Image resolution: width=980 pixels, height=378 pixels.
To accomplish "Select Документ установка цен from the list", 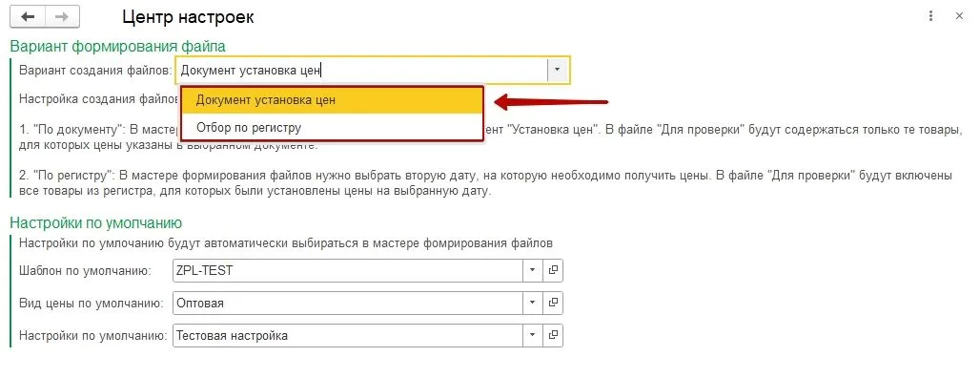I will point(333,100).
